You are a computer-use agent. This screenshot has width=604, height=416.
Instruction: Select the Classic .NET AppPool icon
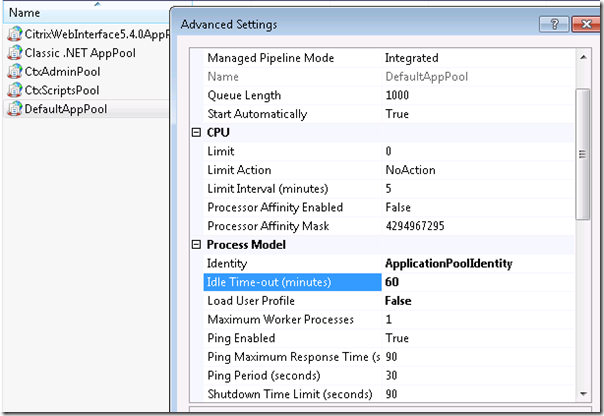[15, 53]
